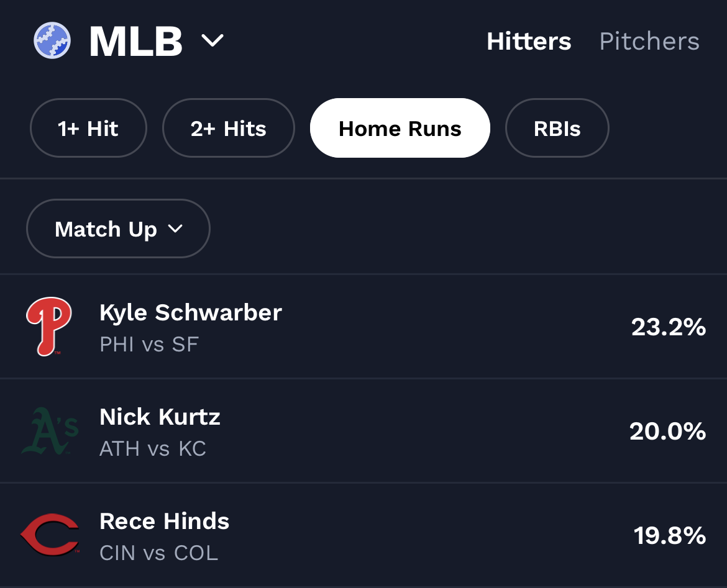Open Rece Hinds player name
The height and width of the screenshot is (588, 727).
[x=165, y=521]
